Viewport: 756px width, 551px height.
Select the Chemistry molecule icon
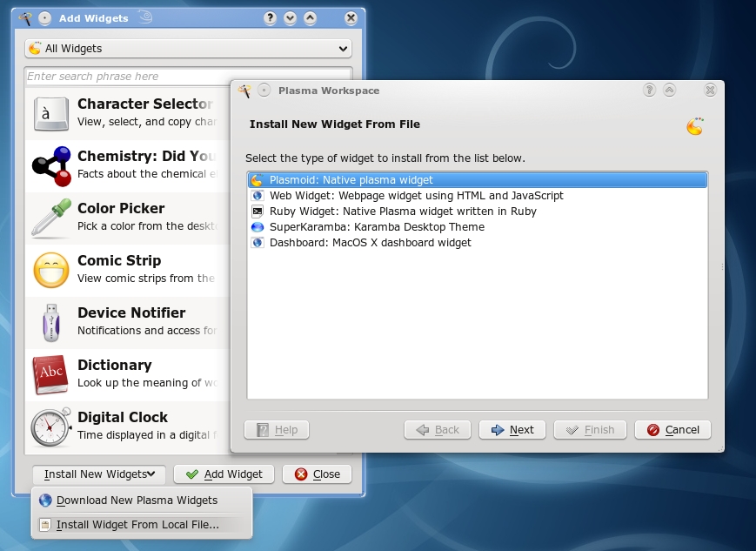[x=50, y=165]
